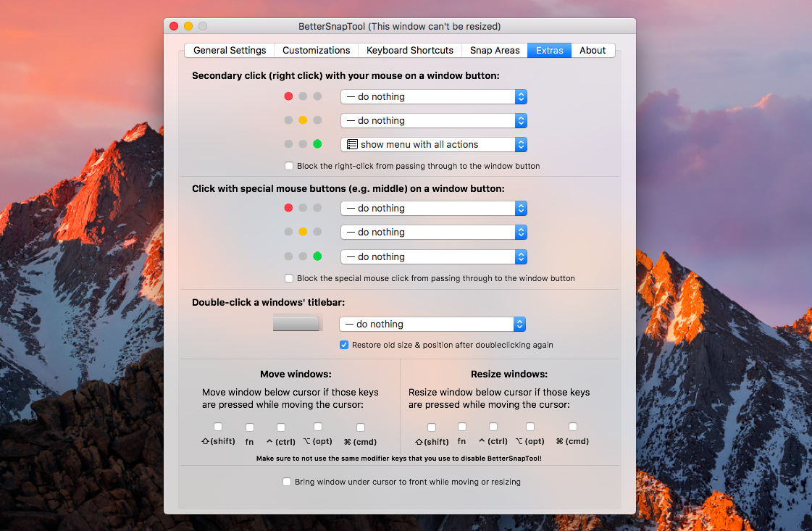Click green dot icon in special mouse buttons section
Screen dimensions: 812x531
tap(317, 256)
